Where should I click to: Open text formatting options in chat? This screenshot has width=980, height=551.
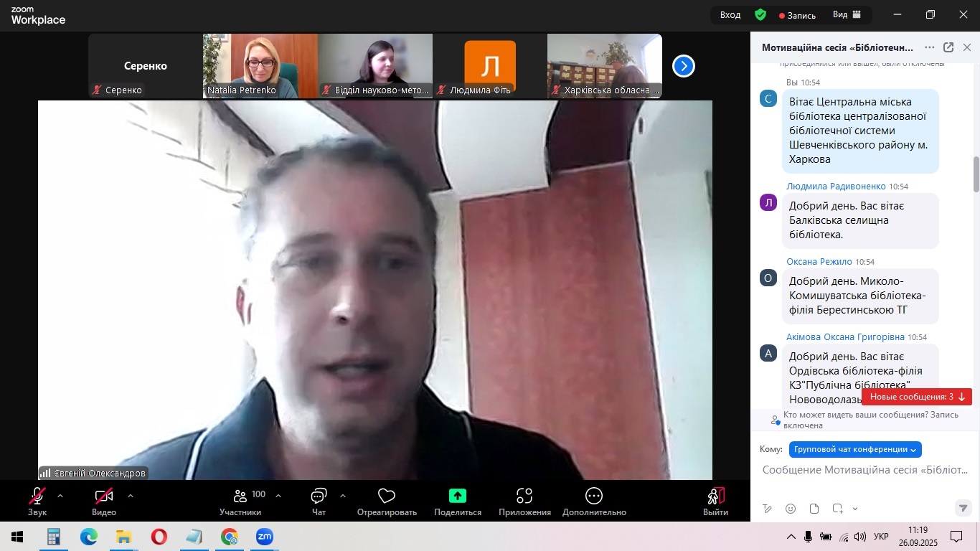(x=767, y=509)
